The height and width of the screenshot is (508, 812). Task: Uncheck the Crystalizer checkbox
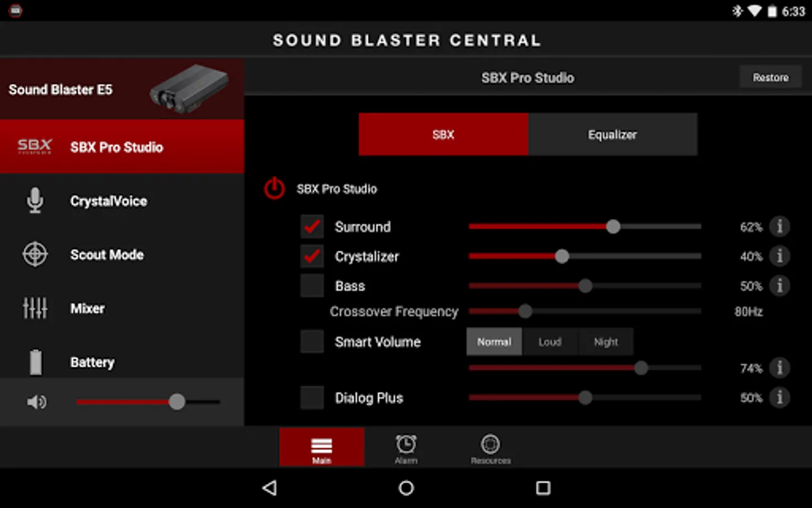point(312,256)
